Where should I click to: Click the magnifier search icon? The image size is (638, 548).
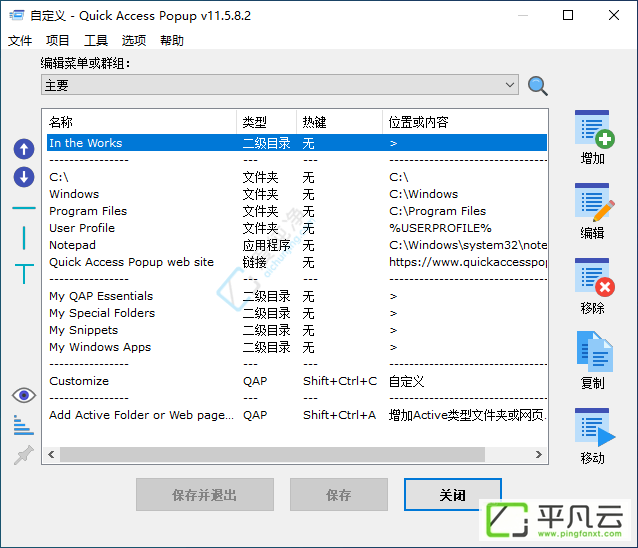point(537,86)
